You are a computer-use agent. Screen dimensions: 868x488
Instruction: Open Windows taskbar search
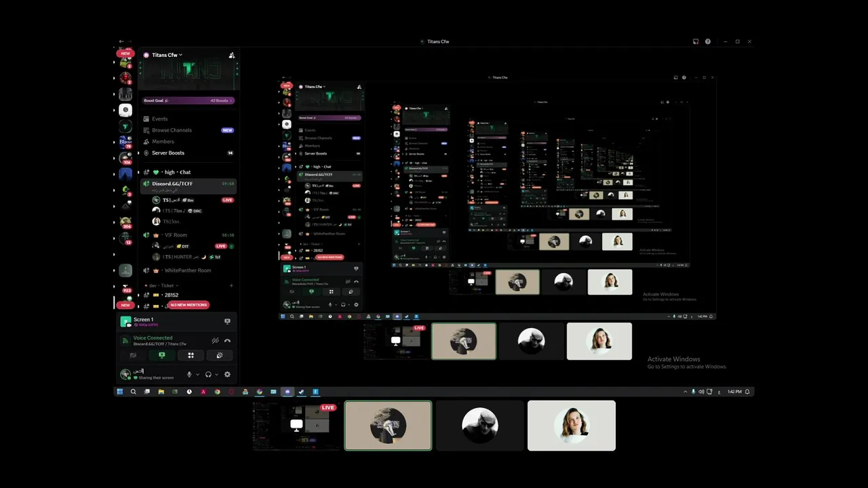coord(134,392)
